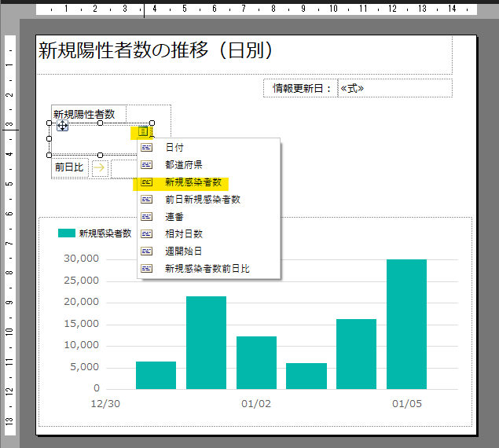Click the 新規陽性者数 header textbox

pos(84,114)
